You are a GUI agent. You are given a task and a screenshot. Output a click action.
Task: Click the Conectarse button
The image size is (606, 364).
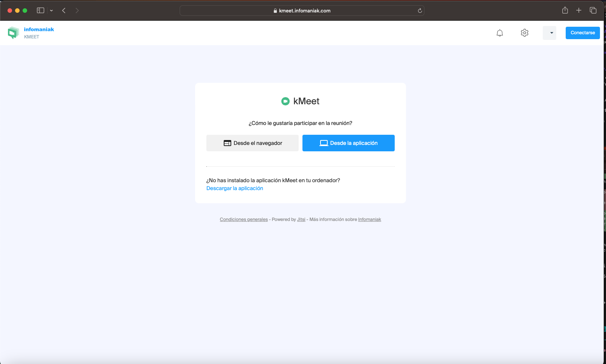click(583, 33)
